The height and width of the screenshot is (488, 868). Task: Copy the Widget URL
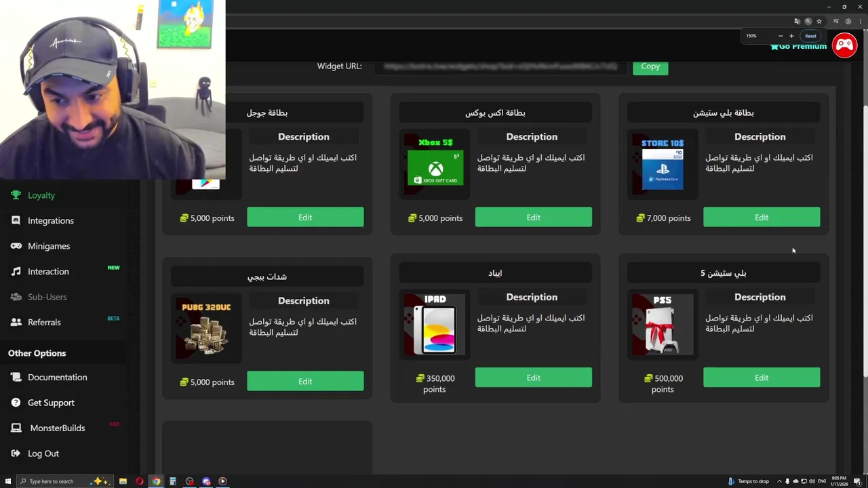click(x=650, y=66)
